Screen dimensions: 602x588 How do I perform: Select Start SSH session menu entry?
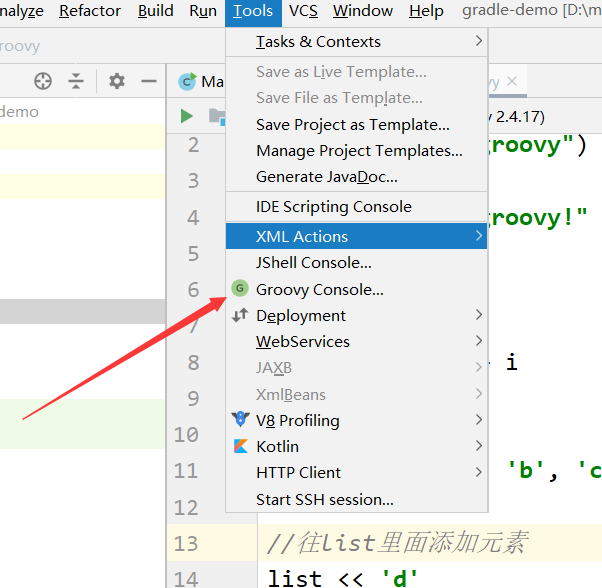pyautogui.click(x=325, y=499)
